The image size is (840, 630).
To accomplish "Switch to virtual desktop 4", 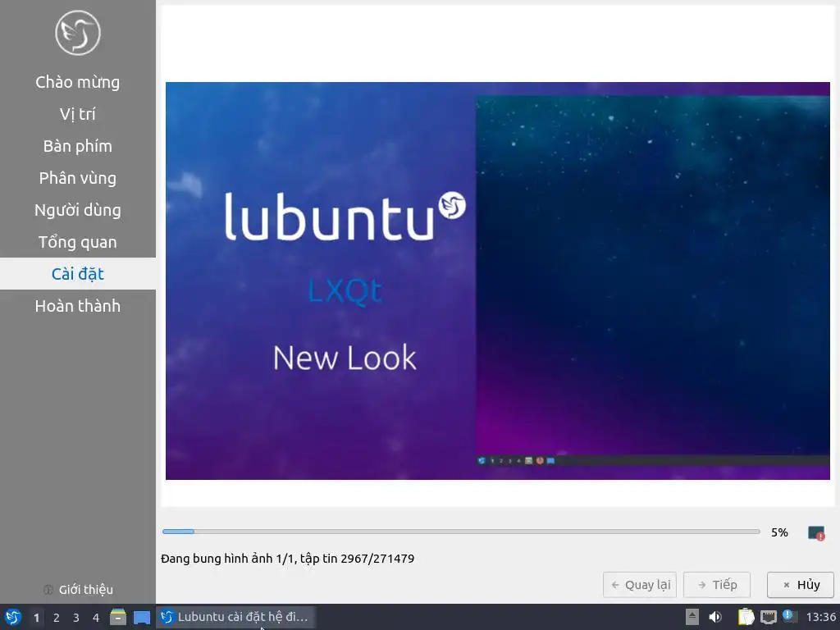I will 96,618.
